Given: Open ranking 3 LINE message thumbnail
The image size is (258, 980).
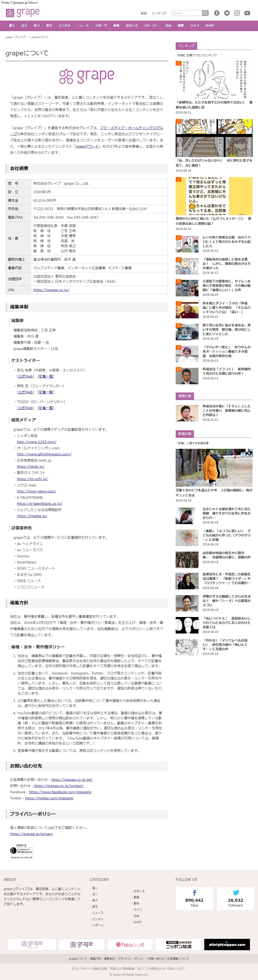Looking at the screenshot, I should 214,196.
